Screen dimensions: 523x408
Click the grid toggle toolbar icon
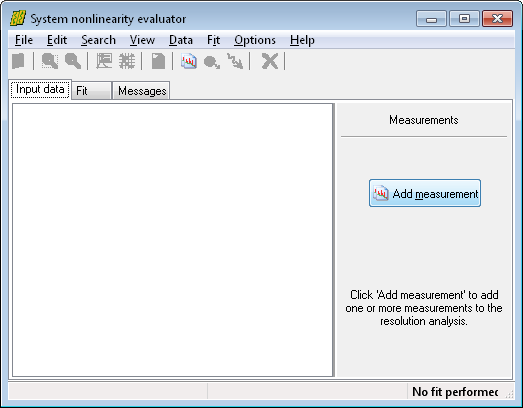pos(127,61)
